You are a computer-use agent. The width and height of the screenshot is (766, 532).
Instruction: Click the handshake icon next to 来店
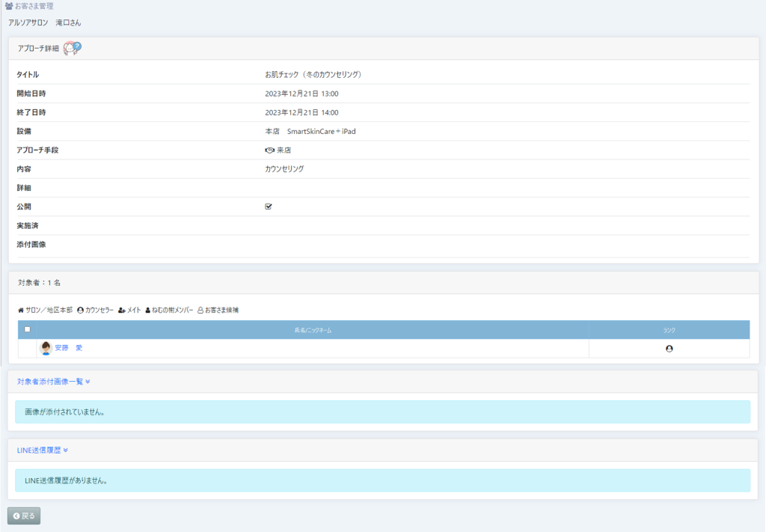(x=270, y=150)
